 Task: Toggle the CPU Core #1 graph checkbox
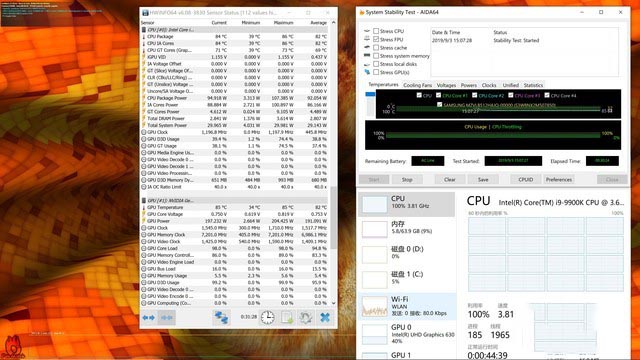pos(438,95)
